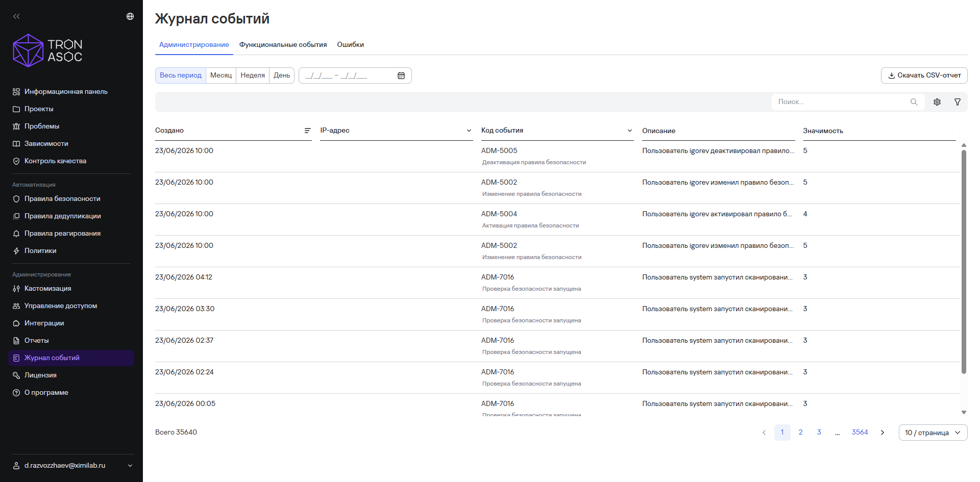Switch to Функциональные события tab
This screenshot has width=980, height=482.
(283, 45)
